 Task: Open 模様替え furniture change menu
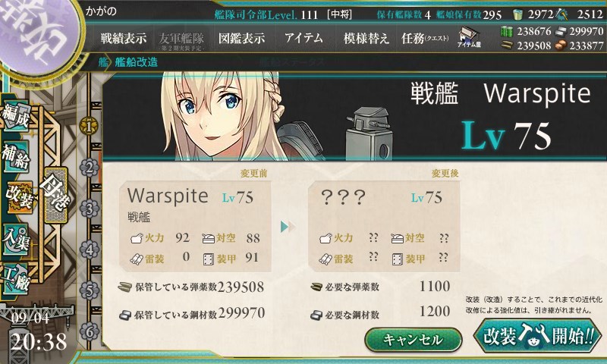tap(366, 38)
